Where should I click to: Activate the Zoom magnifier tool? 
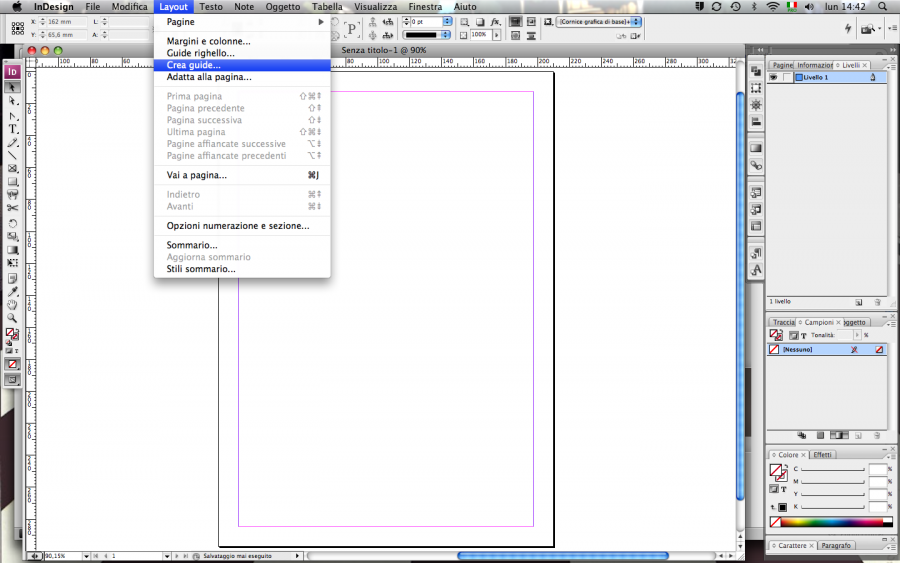(x=13, y=318)
